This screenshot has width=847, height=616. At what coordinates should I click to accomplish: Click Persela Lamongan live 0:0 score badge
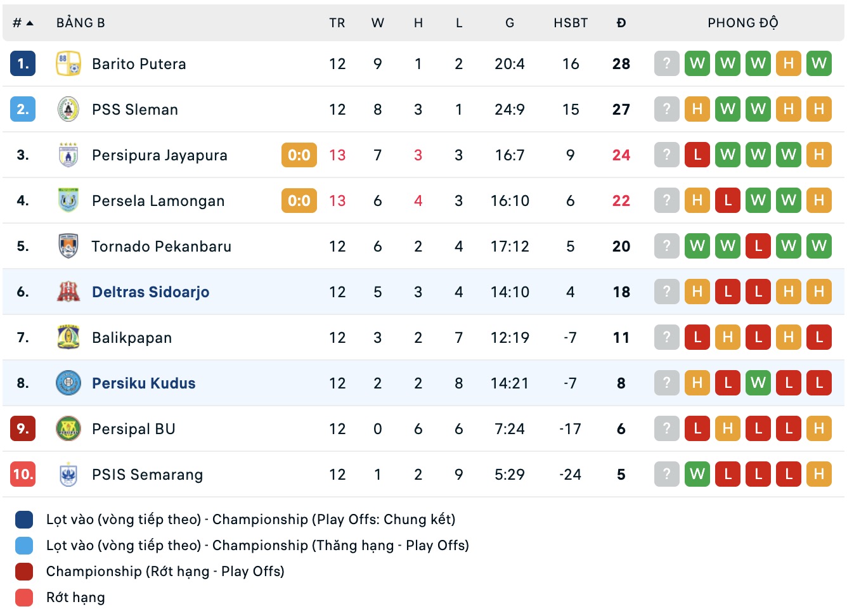click(299, 201)
